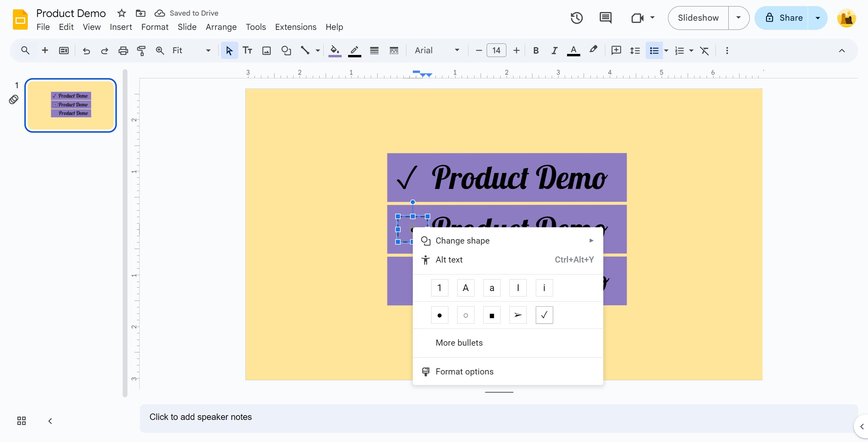The height and width of the screenshot is (443, 868).
Task: Add a comment from toolbar
Action: (616, 51)
